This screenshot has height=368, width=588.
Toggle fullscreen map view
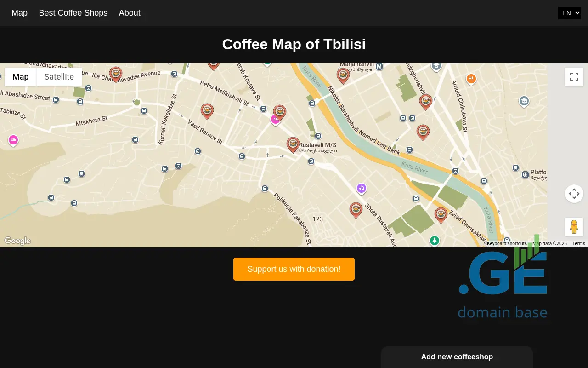pos(574,77)
